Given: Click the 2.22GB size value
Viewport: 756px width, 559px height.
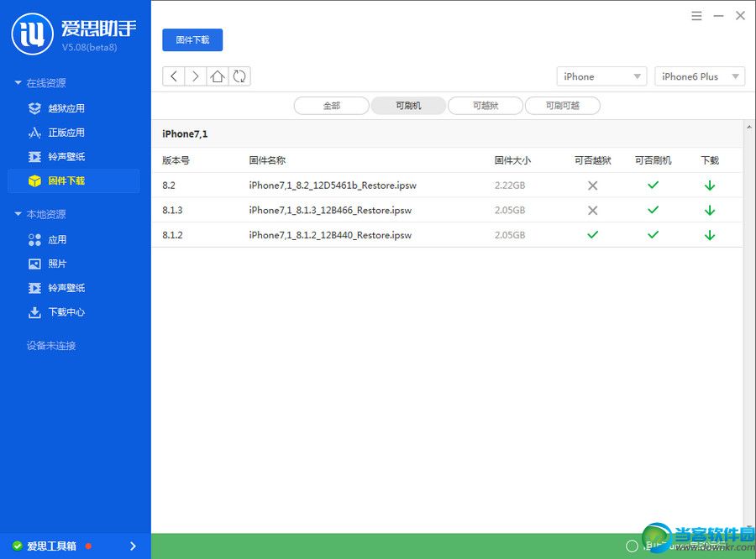Looking at the screenshot, I should (x=510, y=185).
